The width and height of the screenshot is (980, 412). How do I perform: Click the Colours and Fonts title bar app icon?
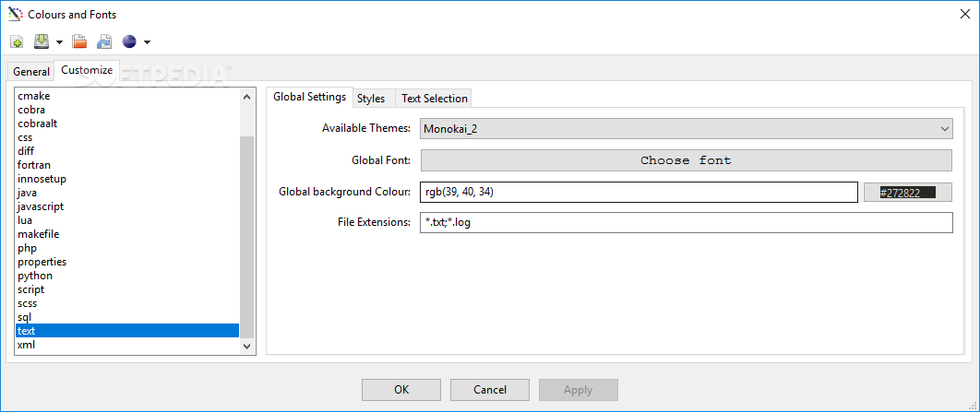click(x=15, y=14)
